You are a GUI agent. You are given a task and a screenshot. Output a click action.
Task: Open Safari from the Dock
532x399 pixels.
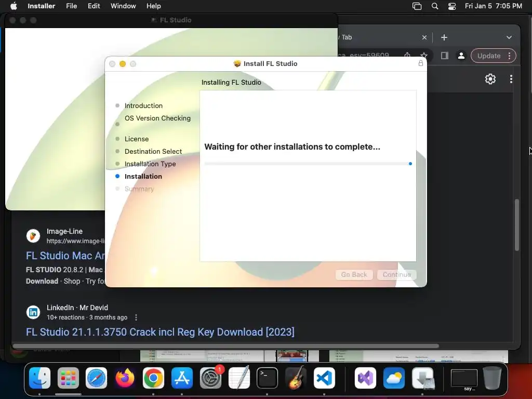(96, 378)
